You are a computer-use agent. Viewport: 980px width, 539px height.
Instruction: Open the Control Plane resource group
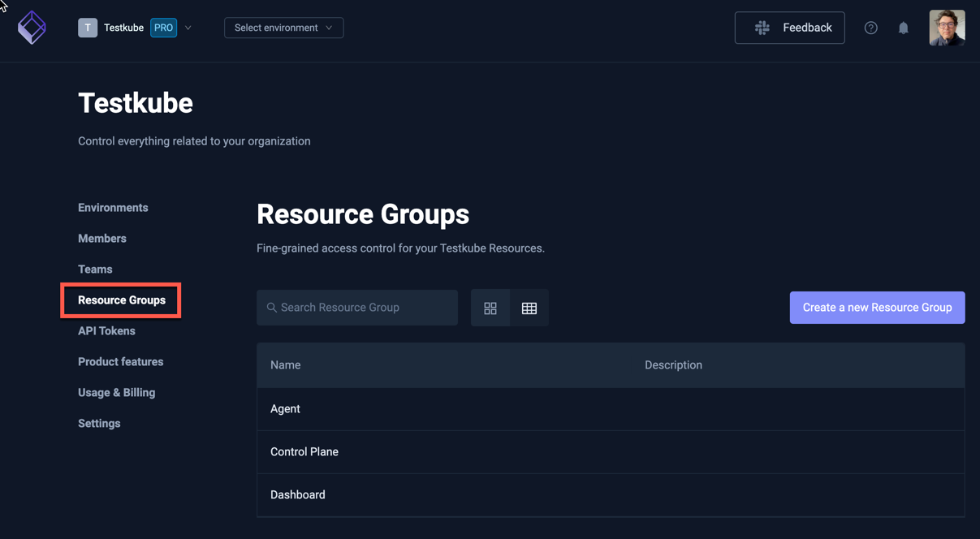point(611,452)
